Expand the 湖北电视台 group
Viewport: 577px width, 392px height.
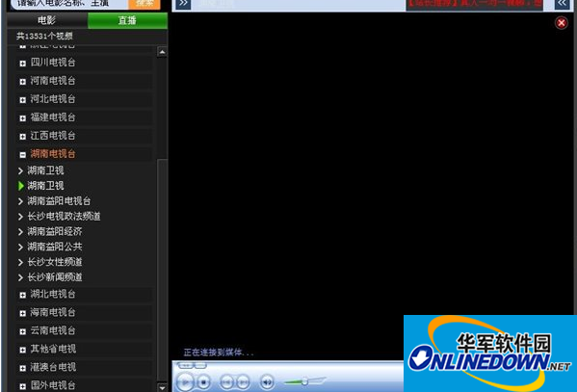click(x=23, y=295)
